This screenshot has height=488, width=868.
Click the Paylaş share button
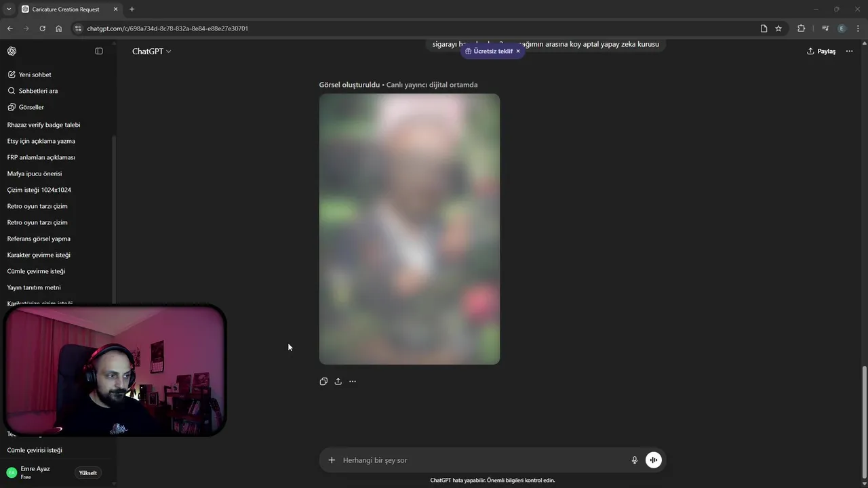[821, 52]
